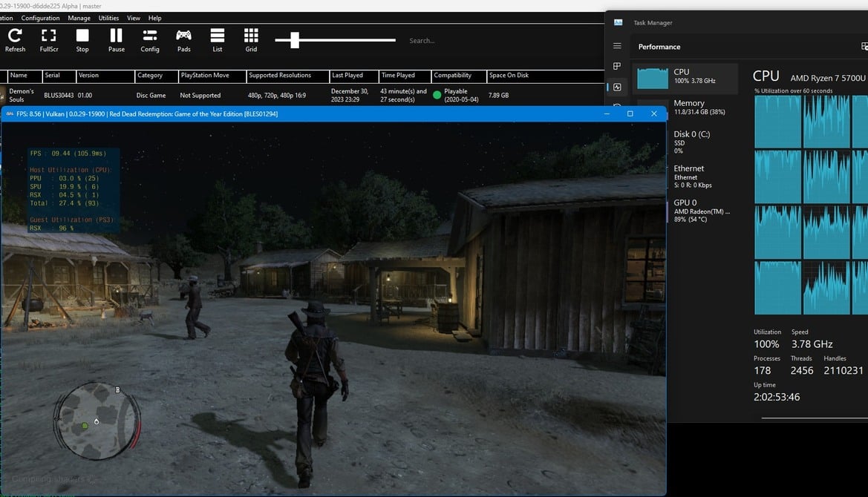The image size is (868, 497).
Task: Switch the game list to List view
Action: pos(218,40)
